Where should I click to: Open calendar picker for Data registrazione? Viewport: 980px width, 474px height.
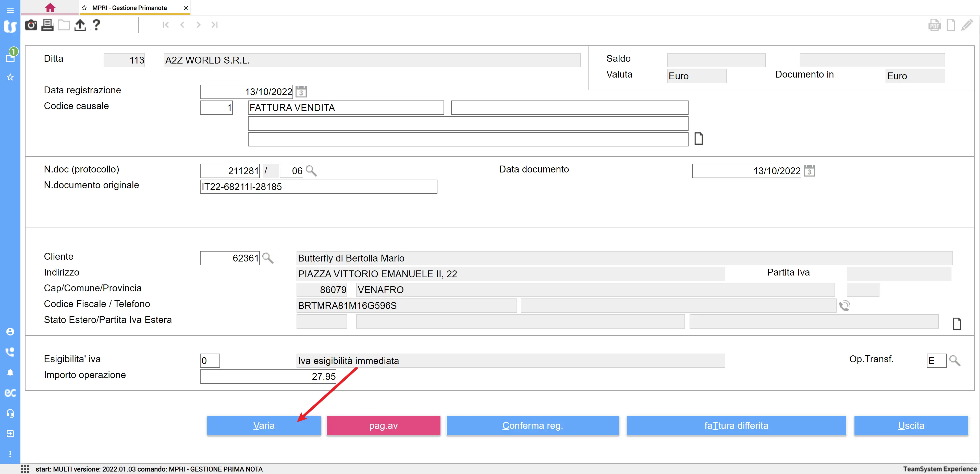(301, 92)
